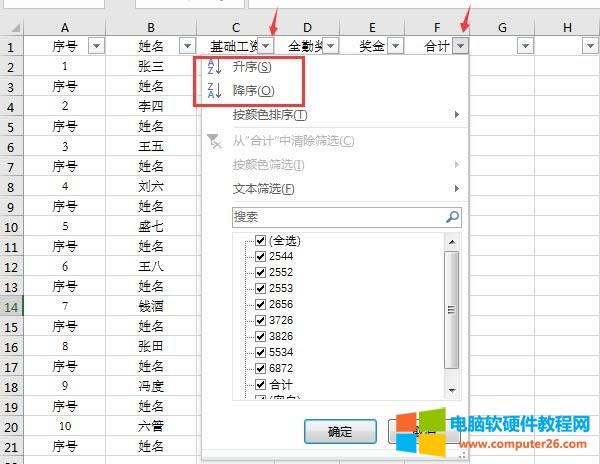Click the descending sort Z-A icon
600x464 pixels.
click(214, 91)
